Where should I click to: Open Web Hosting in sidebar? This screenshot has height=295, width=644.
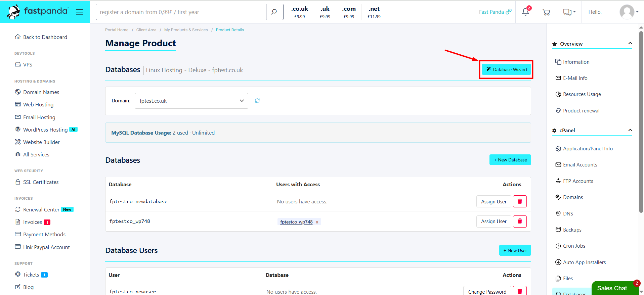point(34,104)
